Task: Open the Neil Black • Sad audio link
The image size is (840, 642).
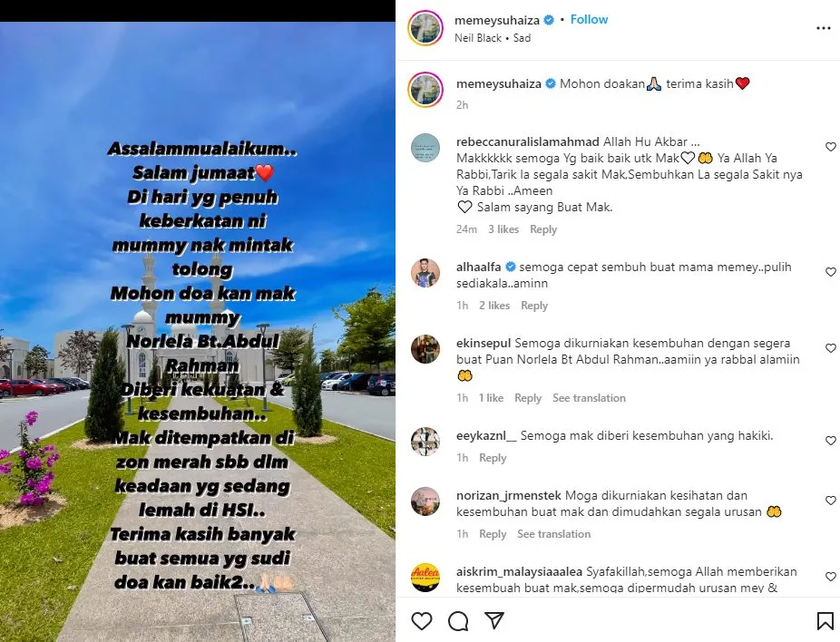Action: click(493, 38)
